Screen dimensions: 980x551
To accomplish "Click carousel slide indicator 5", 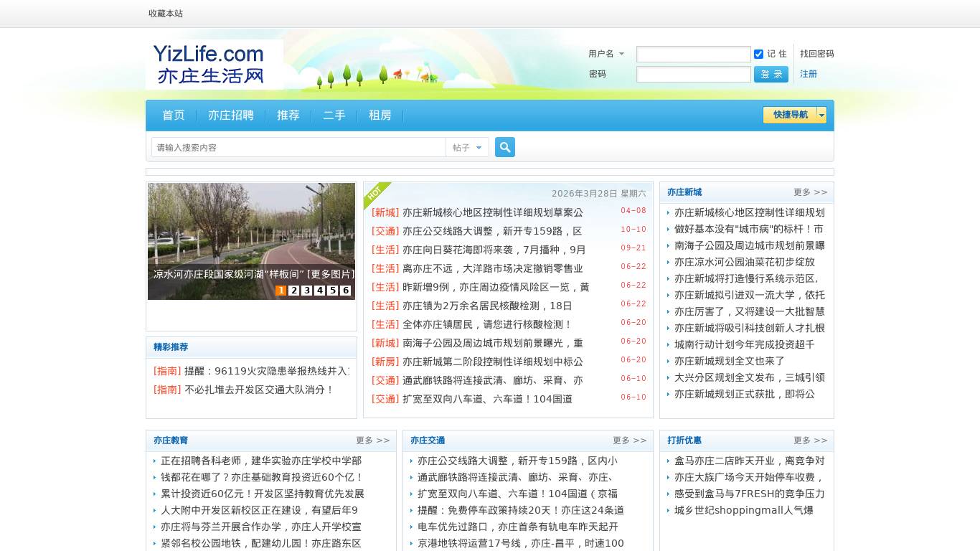I will 333,291.
